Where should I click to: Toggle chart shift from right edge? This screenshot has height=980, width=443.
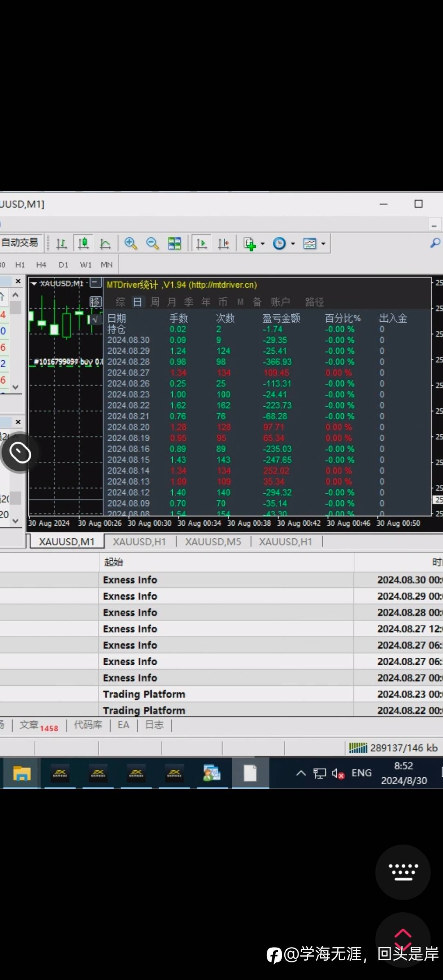tap(224, 244)
